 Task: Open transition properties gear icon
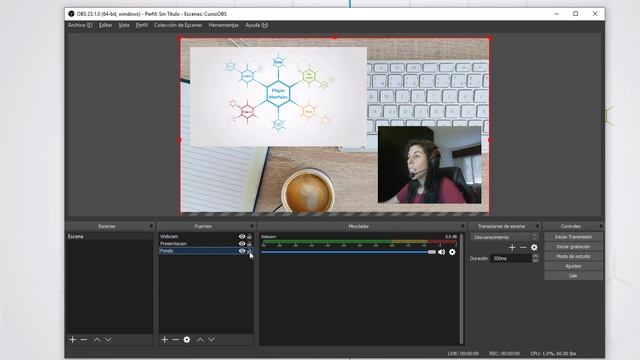click(x=534, y=247)
